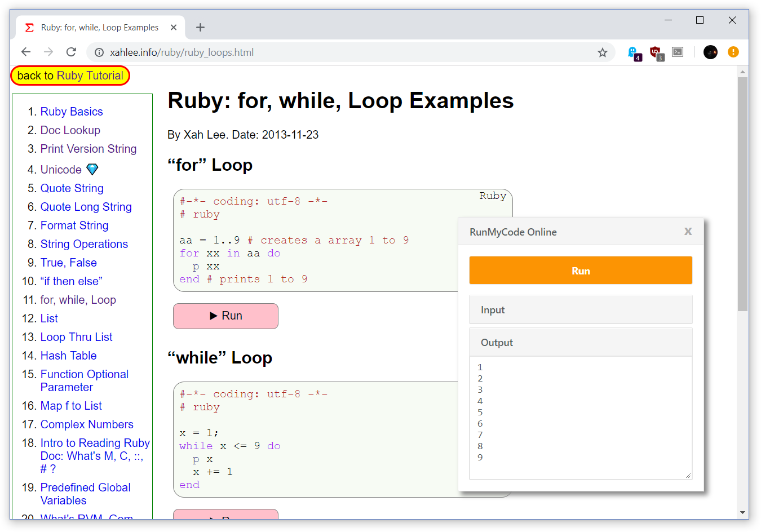Run the "for" loop code example
Viewport: 761px width, 532px height.
click(x=225, y=316)
